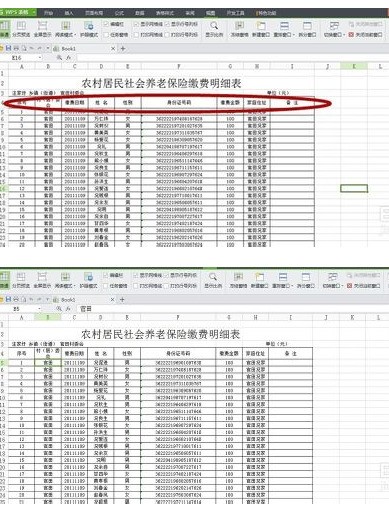Click Split Window (拆分窗口) in the bottom ribbon

306,280
